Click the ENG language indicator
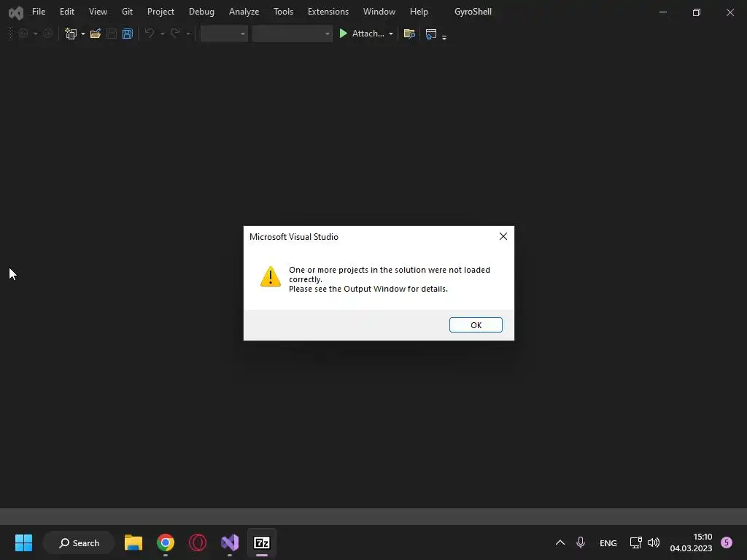 coord(608,542)
